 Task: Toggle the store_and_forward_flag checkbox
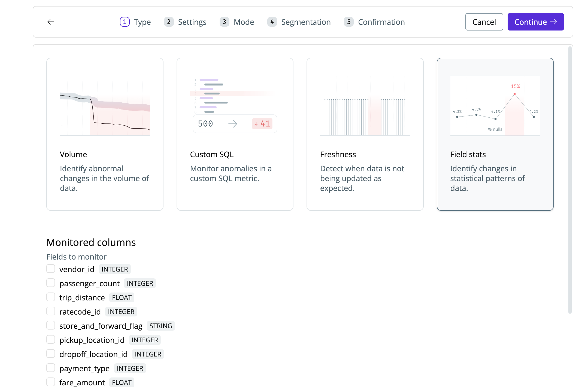coord(51,325)
